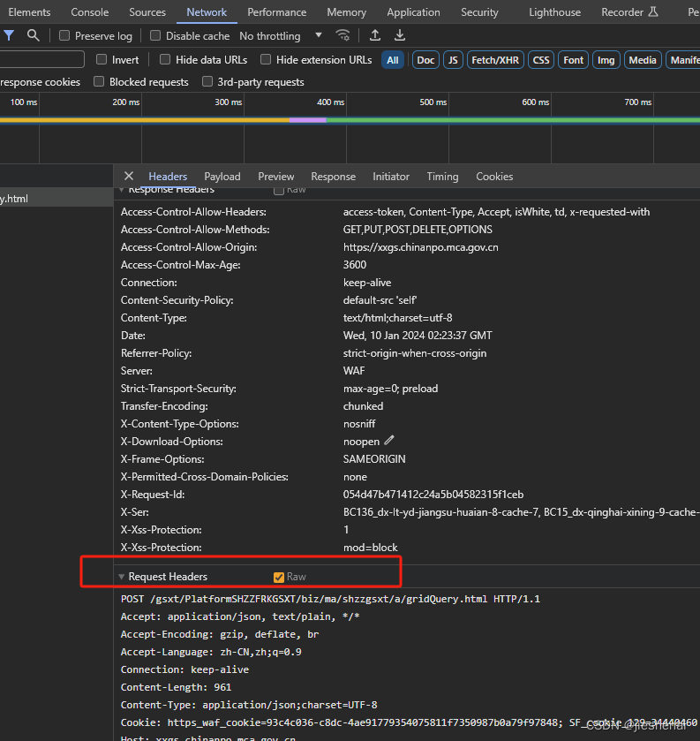The image size is (700, 741).
Task: Click the Accept-Language raw header line
Action: tap(211, 652)
